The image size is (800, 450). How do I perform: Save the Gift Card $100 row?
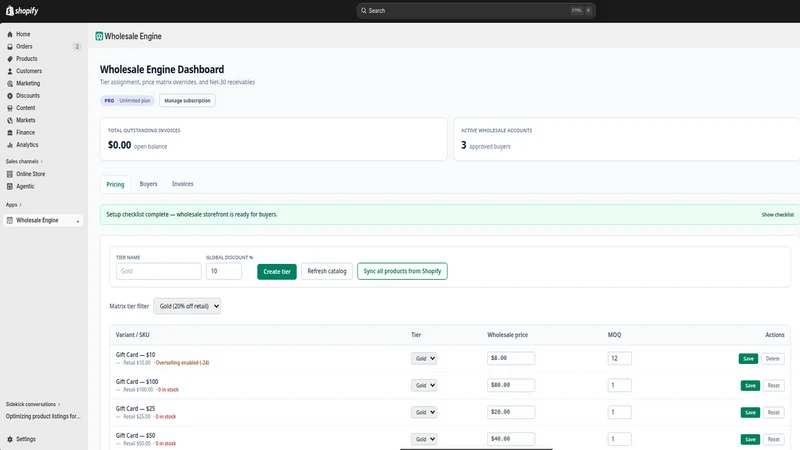[750, 386]
